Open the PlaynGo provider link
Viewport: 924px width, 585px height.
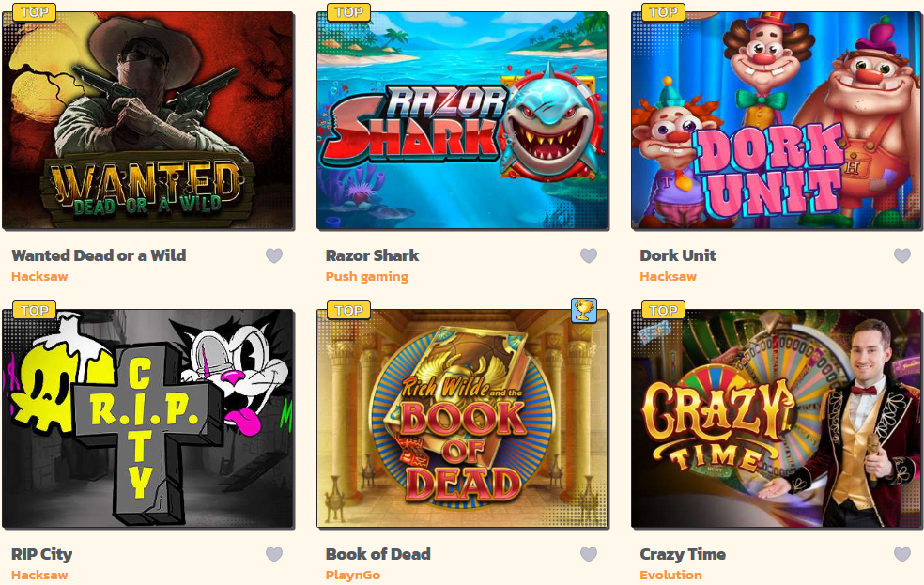point(352,576)
